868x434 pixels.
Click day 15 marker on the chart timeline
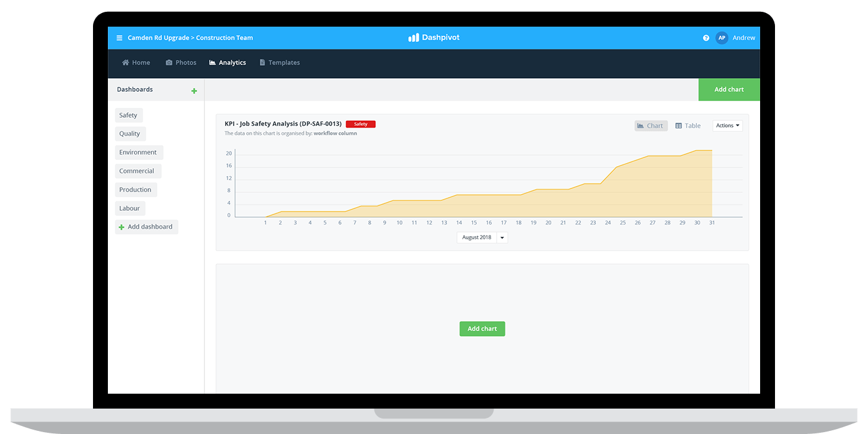474,222
